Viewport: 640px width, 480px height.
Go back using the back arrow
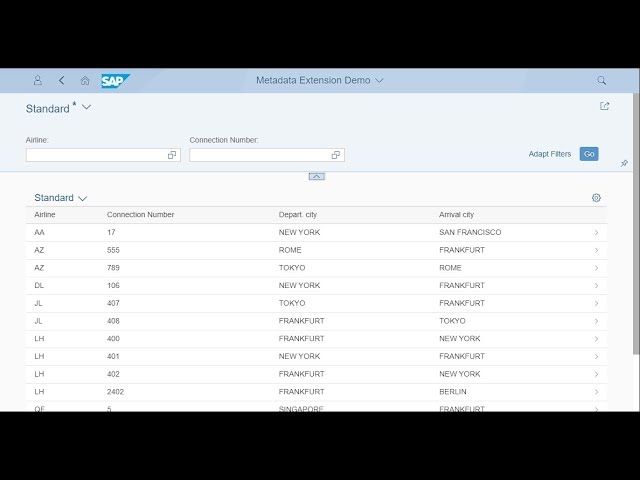(x=62, y=80)
